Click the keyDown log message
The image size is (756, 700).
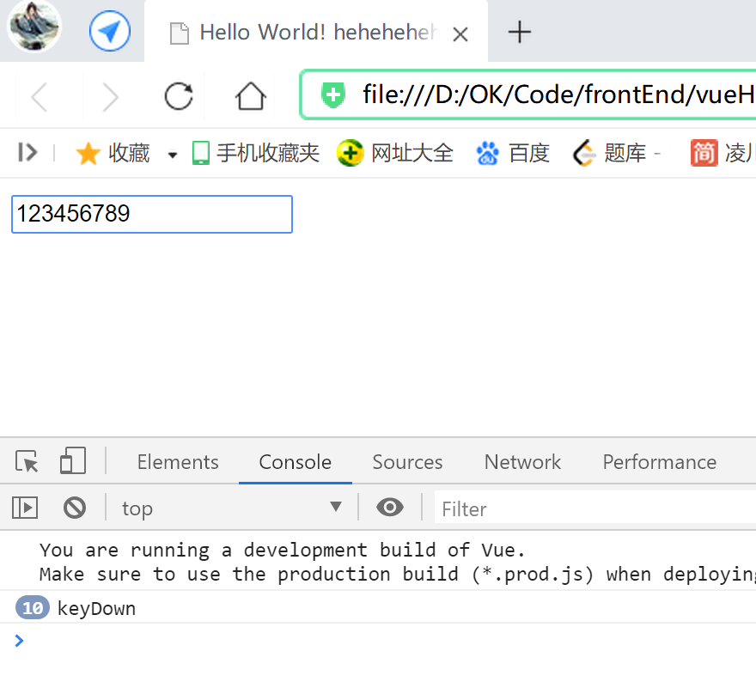(x=96, y=608)
